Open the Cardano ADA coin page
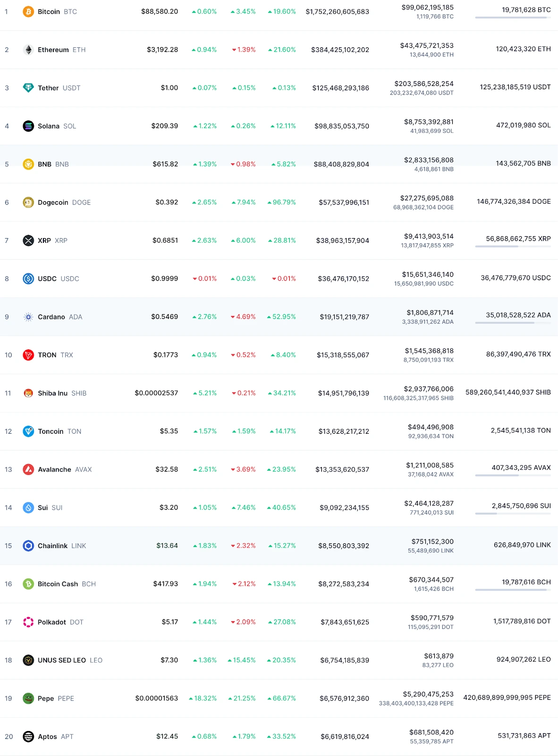558x756 pixels. pos(60,317)
